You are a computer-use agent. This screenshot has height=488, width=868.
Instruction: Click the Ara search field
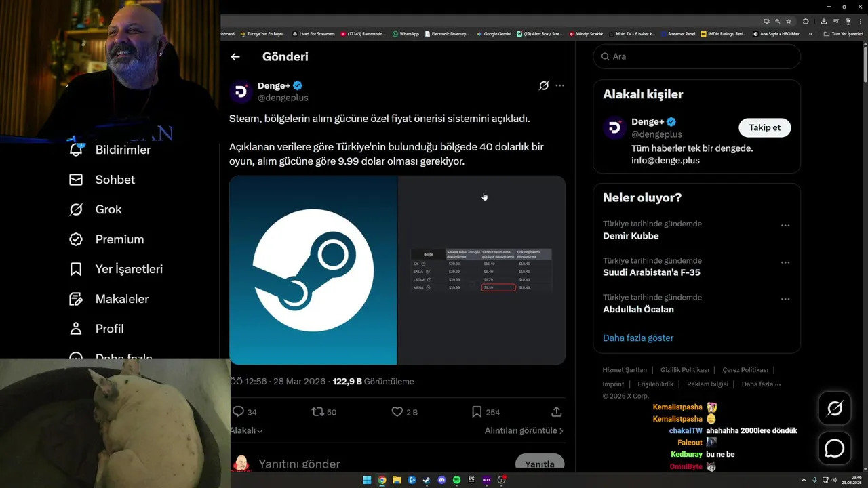pos(696,56)
